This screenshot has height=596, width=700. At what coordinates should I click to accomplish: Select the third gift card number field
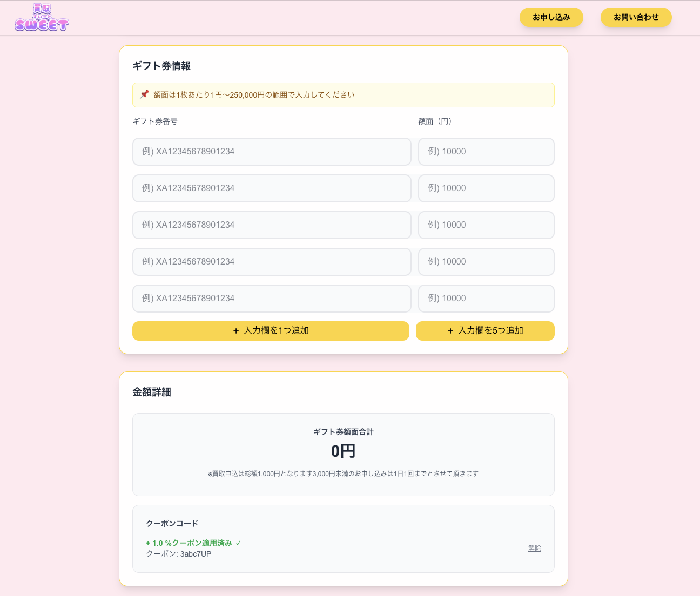point(272,225)
